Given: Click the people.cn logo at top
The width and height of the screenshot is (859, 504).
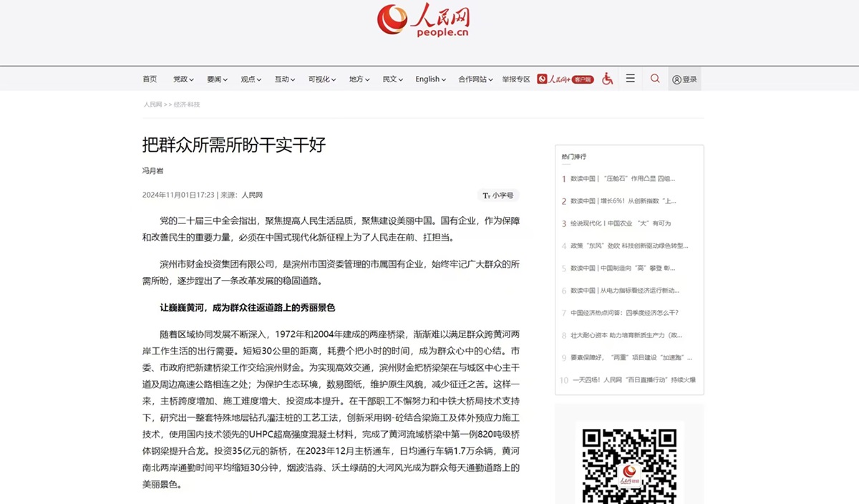Looking at the screenshot, I should click(423, 20).
